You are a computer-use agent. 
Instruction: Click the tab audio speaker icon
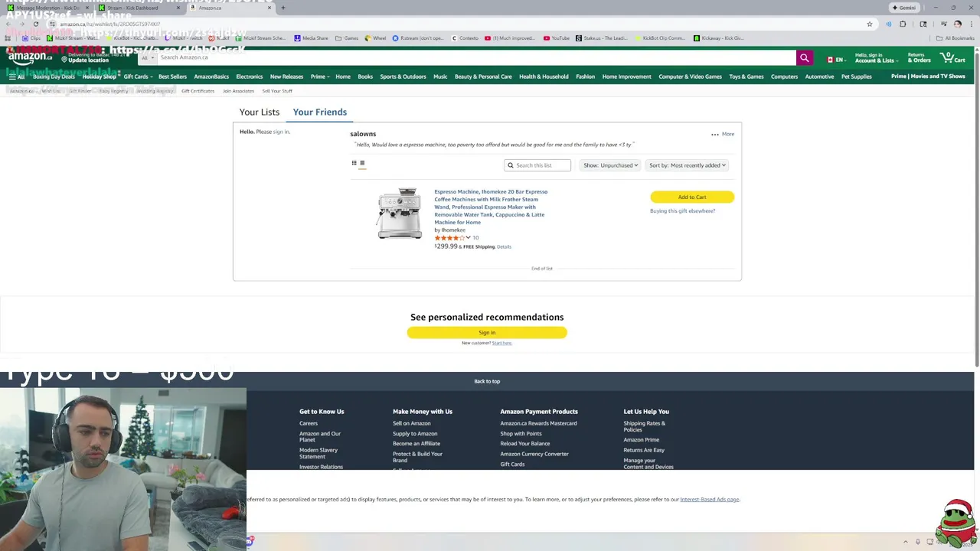pyautogui.click(x=888, y=24)
